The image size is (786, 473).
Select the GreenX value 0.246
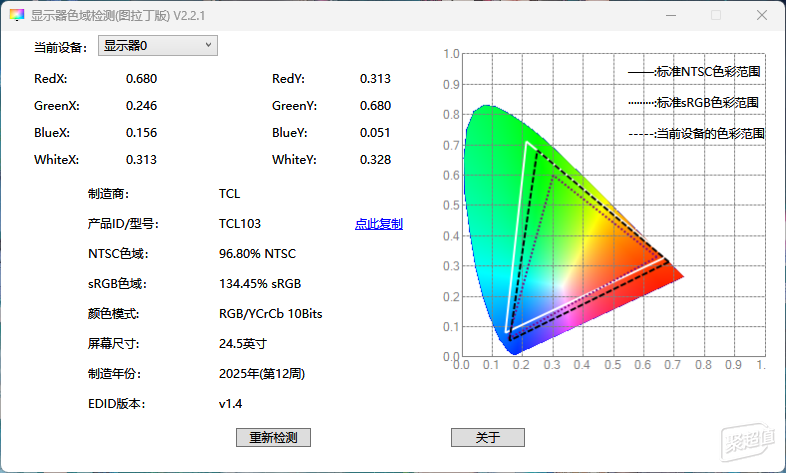141,106
